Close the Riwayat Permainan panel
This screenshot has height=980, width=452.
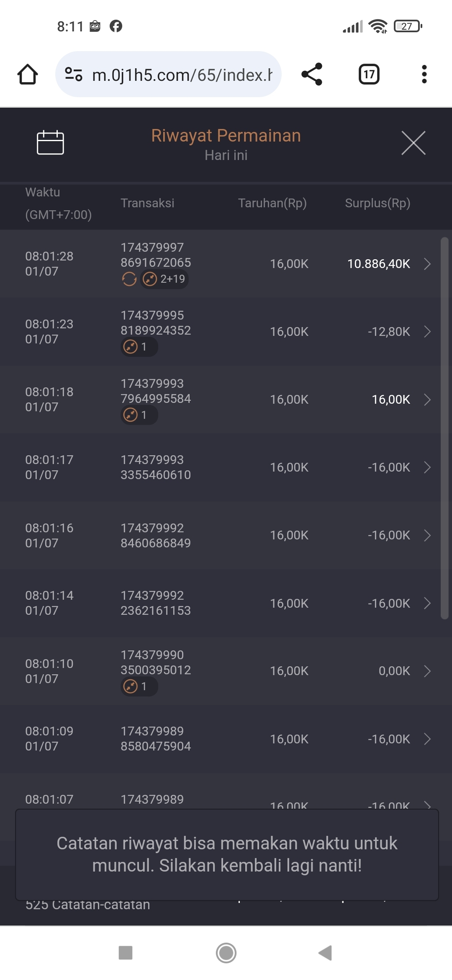(413, 143)
